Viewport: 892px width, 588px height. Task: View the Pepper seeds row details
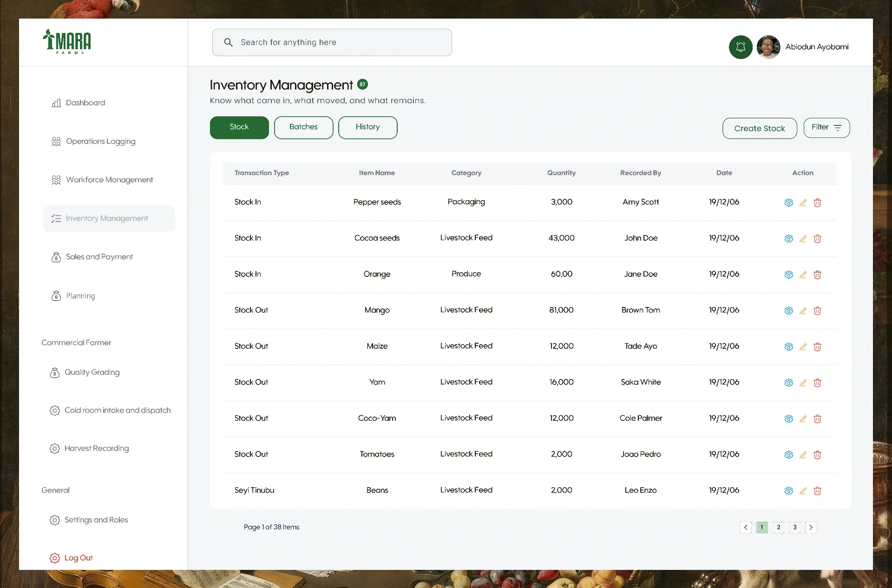tap(788, 203)
